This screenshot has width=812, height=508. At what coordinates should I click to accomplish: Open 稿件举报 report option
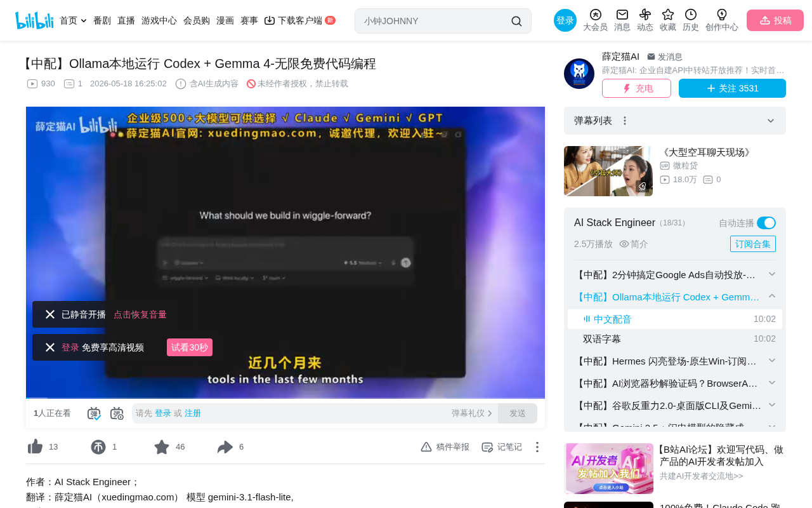[445, 447]
